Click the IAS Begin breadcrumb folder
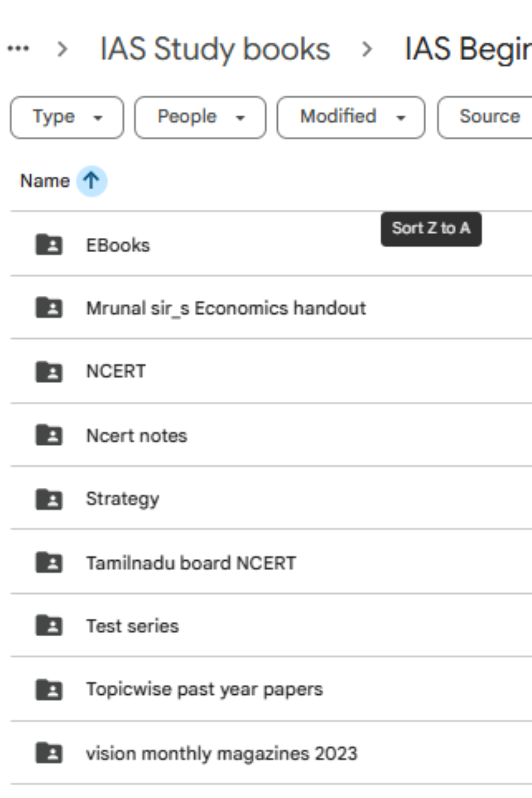This screenshot has width=532, height=798. click(x=468, y=49)
